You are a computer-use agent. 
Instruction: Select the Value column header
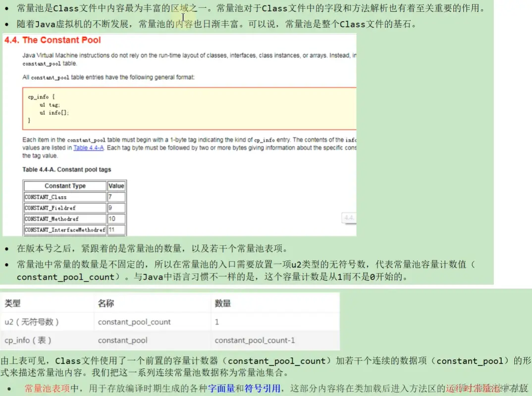[x=116, y=186]
